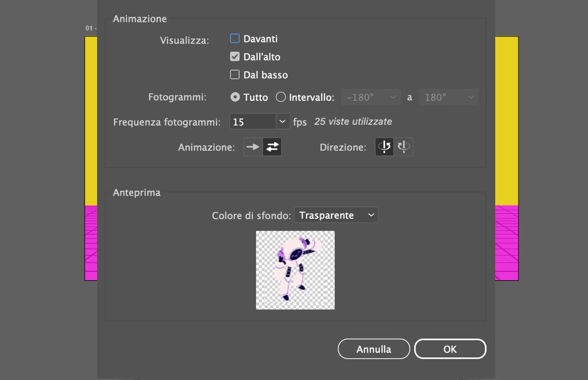Open the Colore di sfondo dropdown
The height and width of the screenshot is (380, 588).
(x=371, y=215)
